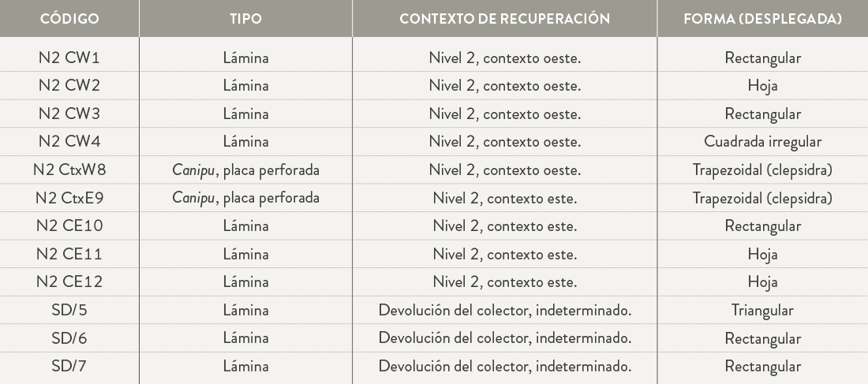The height and width of the screenshot is (384, 868).
Task: Click Trapezoidal (clepsidra) in N2 CtxW8 row
Action: point(762,170)
